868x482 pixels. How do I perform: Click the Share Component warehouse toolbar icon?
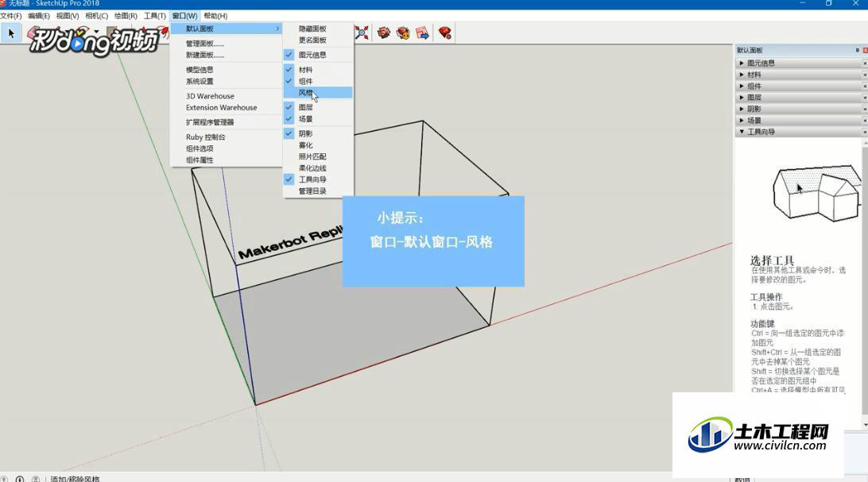tap(403, 33)
